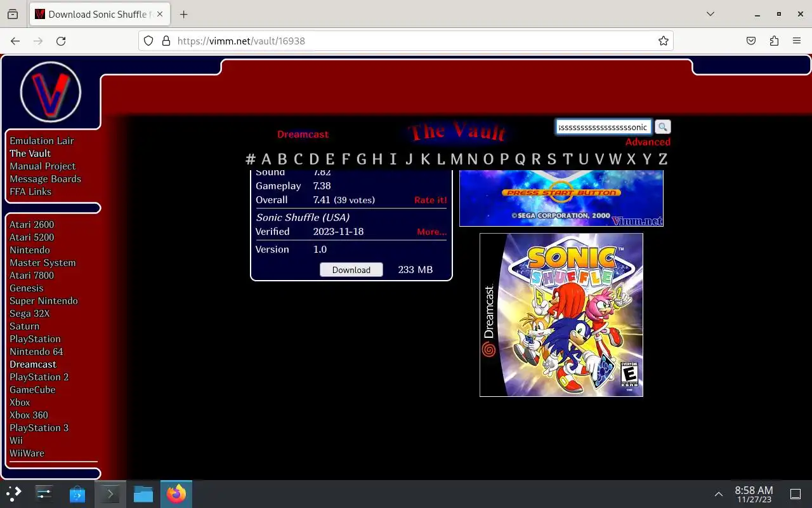This screenshot has width=812, height=508.
Task: Go to Message Boards
Action: tap(45, 179)
